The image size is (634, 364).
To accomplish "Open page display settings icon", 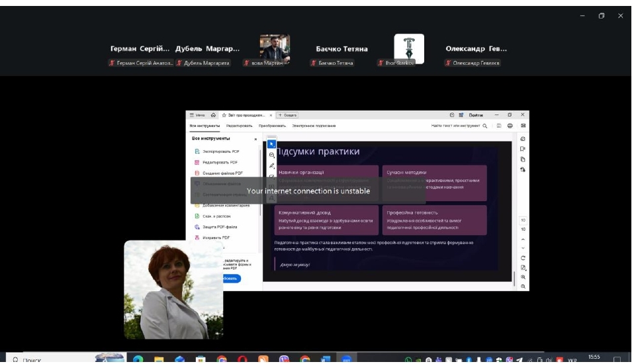I will [523, 268].
